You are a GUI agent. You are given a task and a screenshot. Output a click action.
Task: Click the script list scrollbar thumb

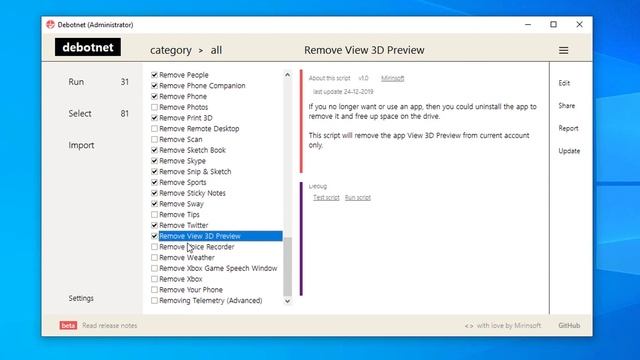tap(287, 267)
